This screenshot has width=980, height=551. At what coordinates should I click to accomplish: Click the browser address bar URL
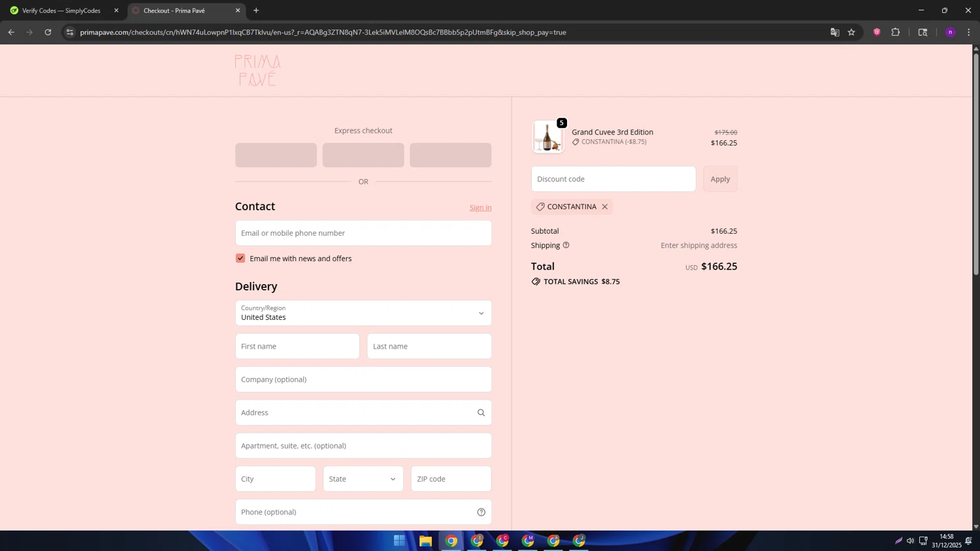pyautogui.click(x=323, y=32)
